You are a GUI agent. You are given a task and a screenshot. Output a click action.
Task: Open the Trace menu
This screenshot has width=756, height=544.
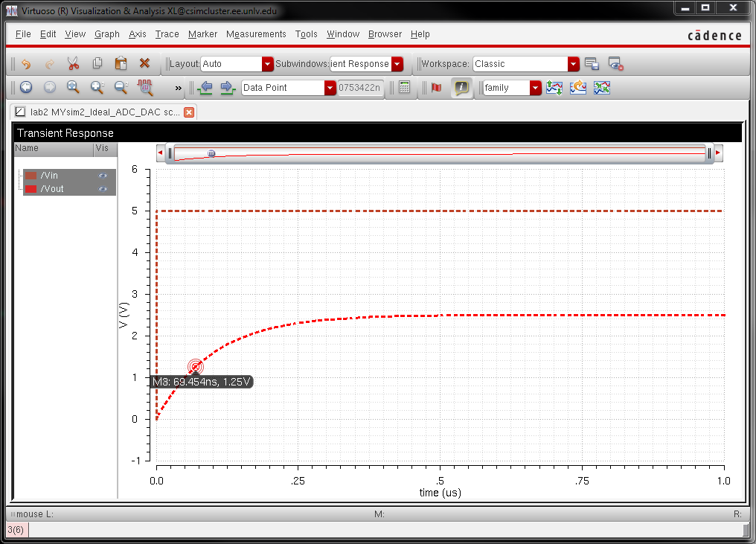coord(167,34)
